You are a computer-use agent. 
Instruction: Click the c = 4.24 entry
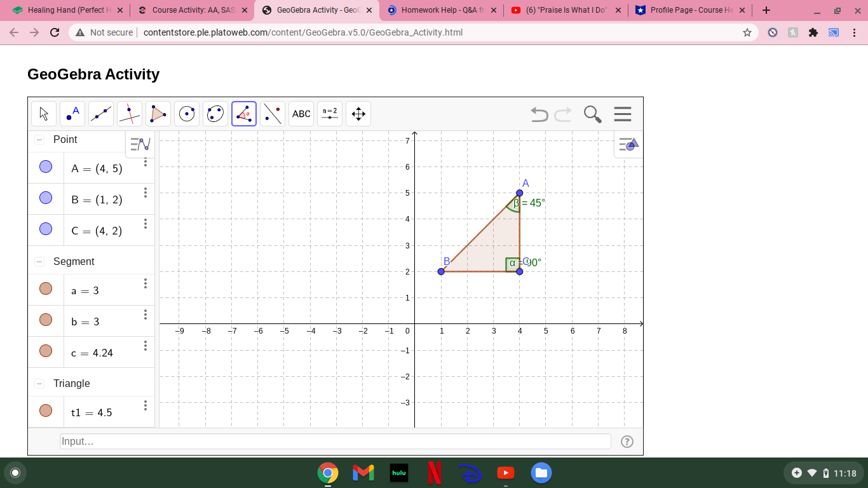click(x=92, y=353)
